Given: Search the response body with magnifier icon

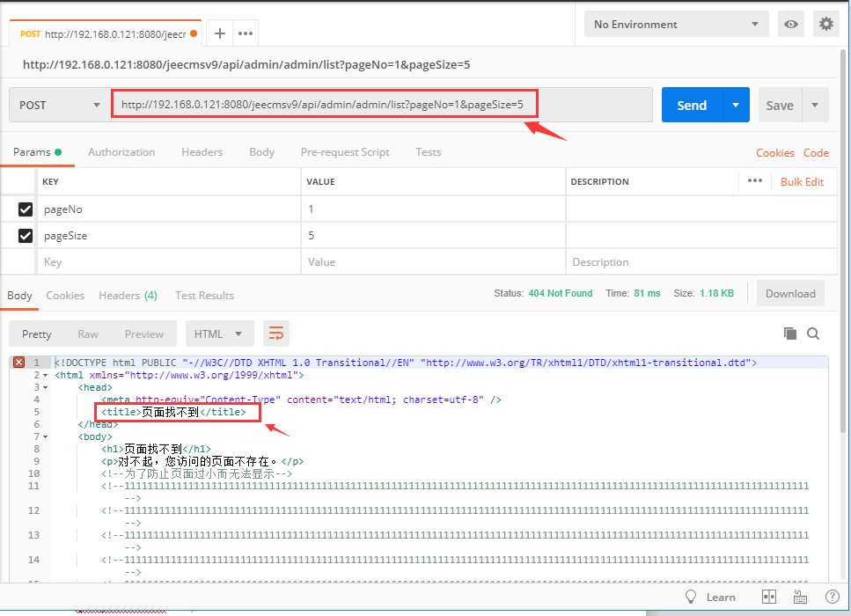Looking at the screenshot, I should (x=813, y=334).
